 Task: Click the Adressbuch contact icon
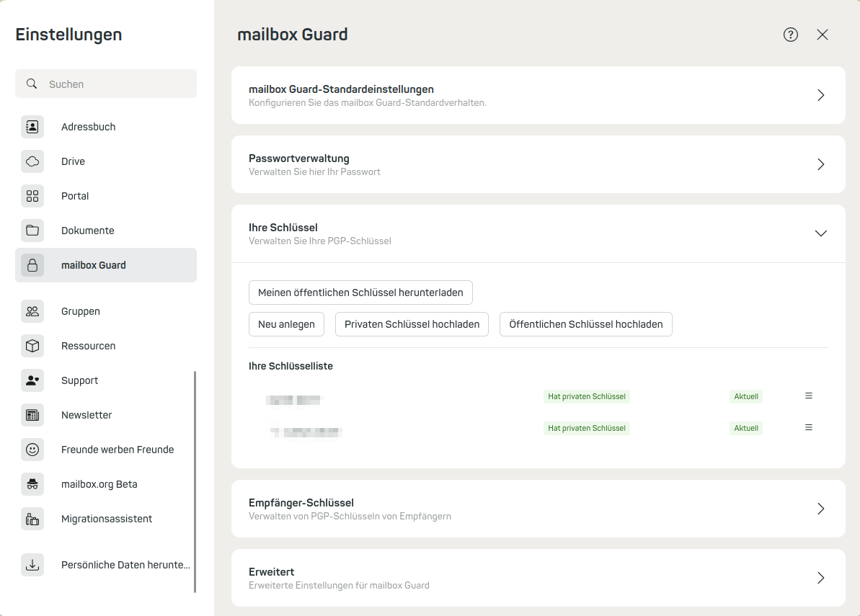pyautogui.click(x=32, y=127)
